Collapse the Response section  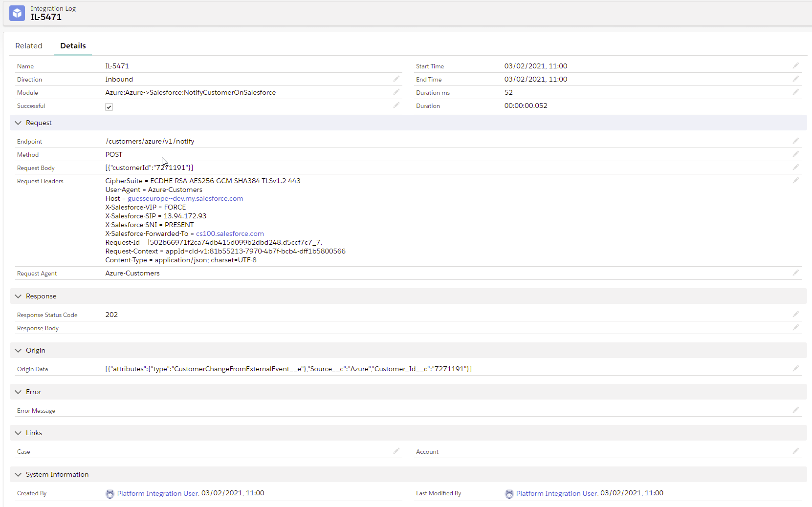[18, 296]
